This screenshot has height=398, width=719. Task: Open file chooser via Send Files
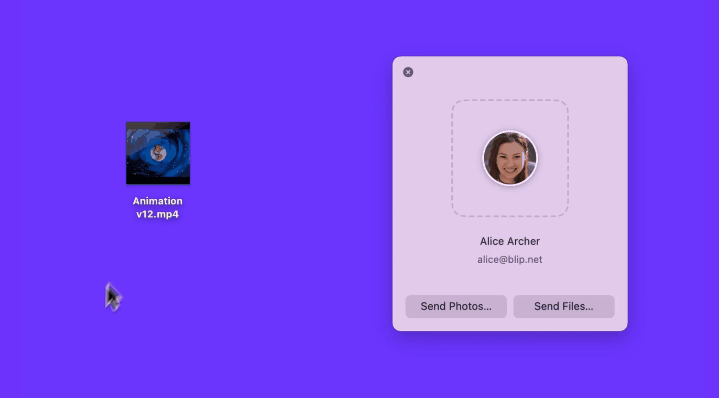coord(564,306)
